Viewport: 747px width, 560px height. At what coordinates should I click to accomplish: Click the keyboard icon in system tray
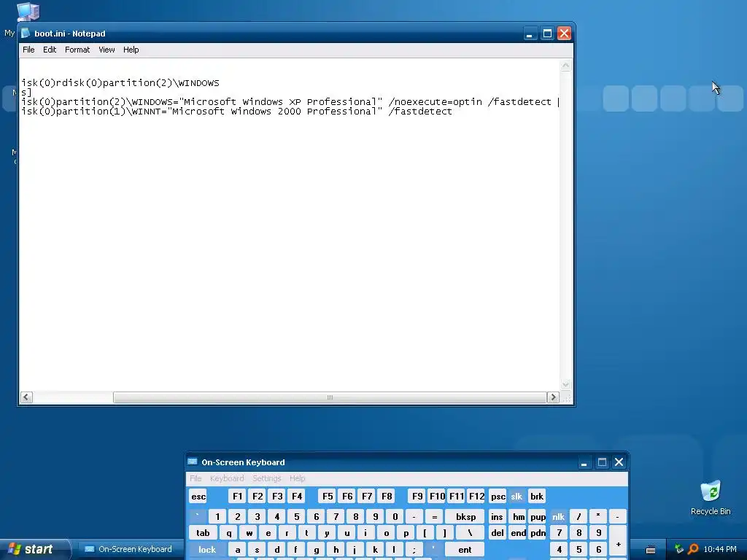pyautogui.click(x=651, y=550)
